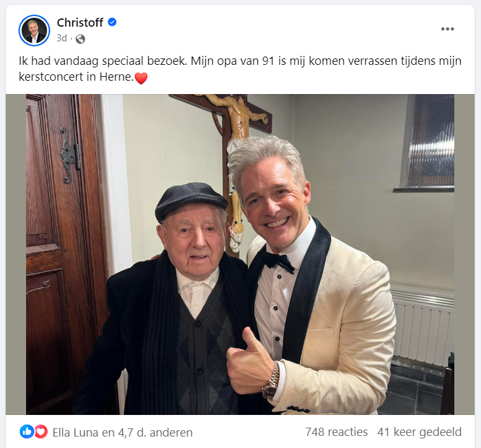
Task: Open the photo of the two men
Action: coord(240,254)
